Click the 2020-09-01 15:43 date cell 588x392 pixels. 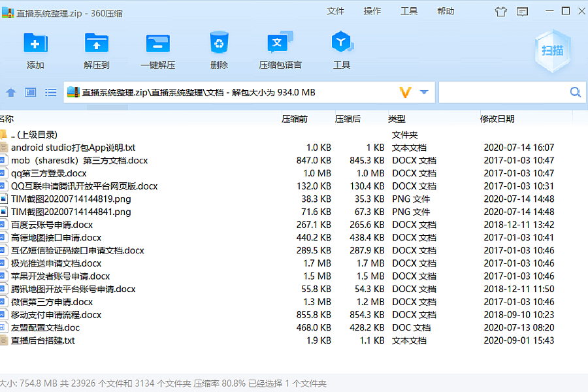[x=519, y=340]
